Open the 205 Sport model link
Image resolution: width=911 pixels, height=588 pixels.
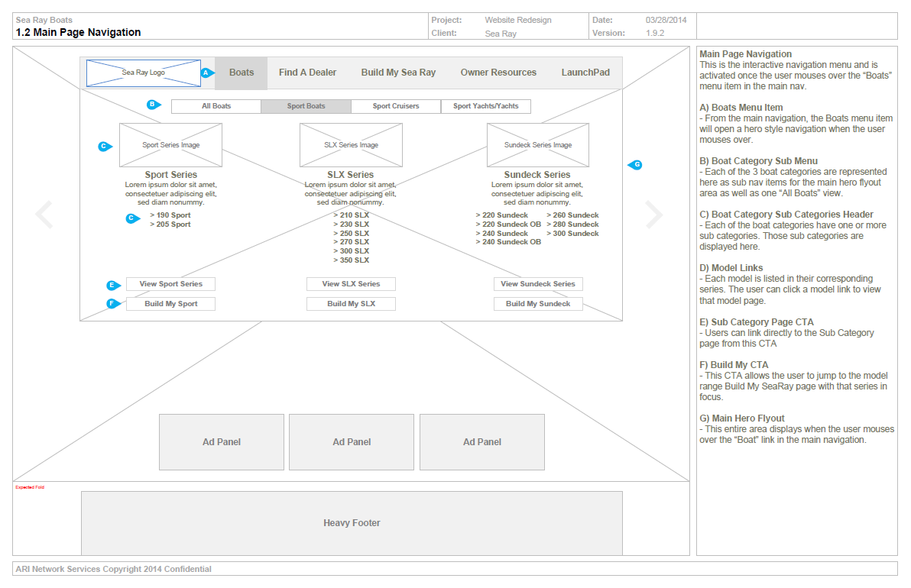click(x=170, y=225)
